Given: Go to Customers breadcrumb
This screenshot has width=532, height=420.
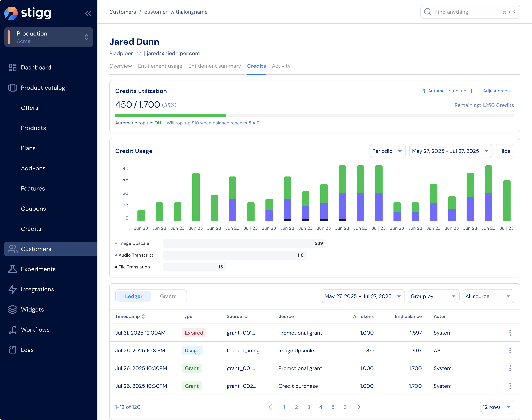Looking at the screenshot, I should tap(123, 12).
